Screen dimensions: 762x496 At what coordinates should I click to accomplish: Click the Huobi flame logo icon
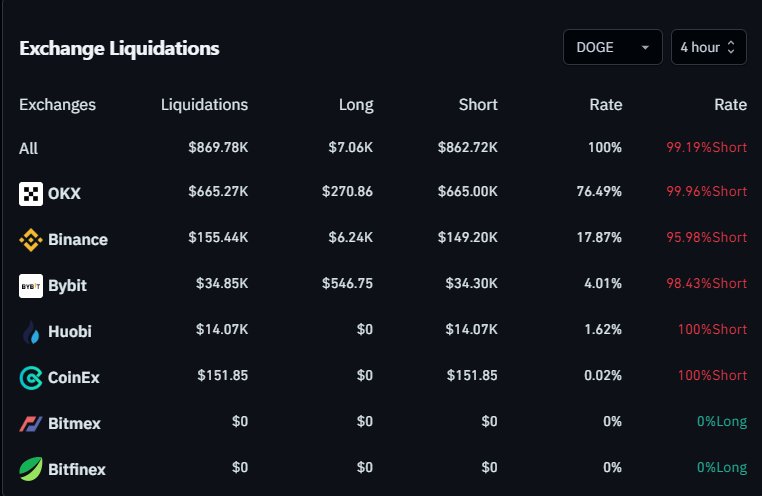31,332
